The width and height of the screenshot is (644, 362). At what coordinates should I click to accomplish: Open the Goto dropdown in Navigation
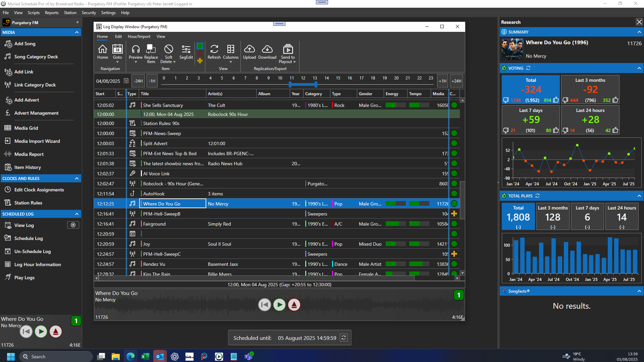coord(117,62)
